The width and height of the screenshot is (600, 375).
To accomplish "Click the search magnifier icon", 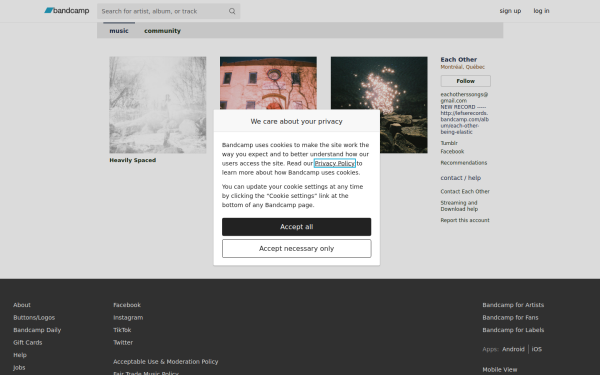I will 232,11.
